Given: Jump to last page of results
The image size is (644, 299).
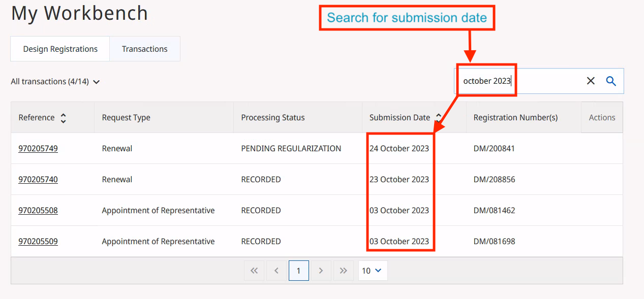Looking at the screenshot, I should pyautogui.click(x=343, y=271).
